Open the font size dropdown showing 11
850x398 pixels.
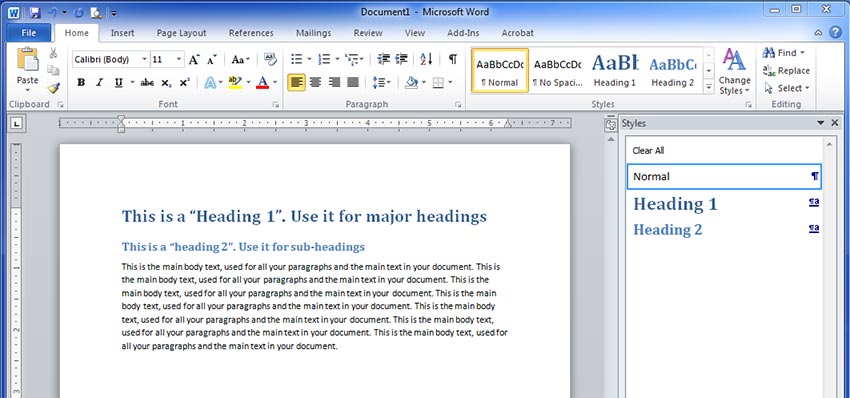[x=179, y=59]
